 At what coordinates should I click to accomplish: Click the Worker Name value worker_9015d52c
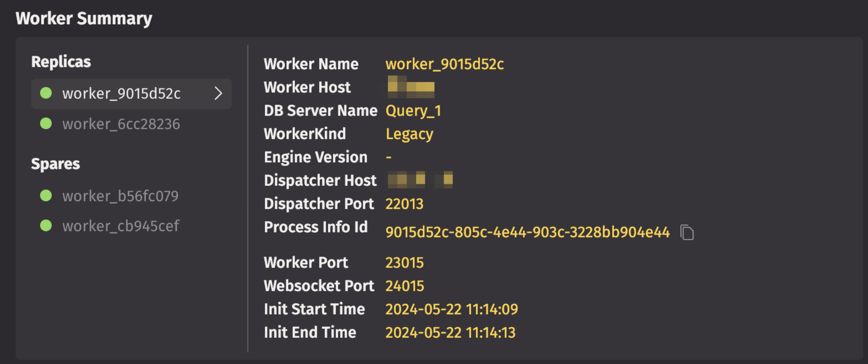(444, 64)
